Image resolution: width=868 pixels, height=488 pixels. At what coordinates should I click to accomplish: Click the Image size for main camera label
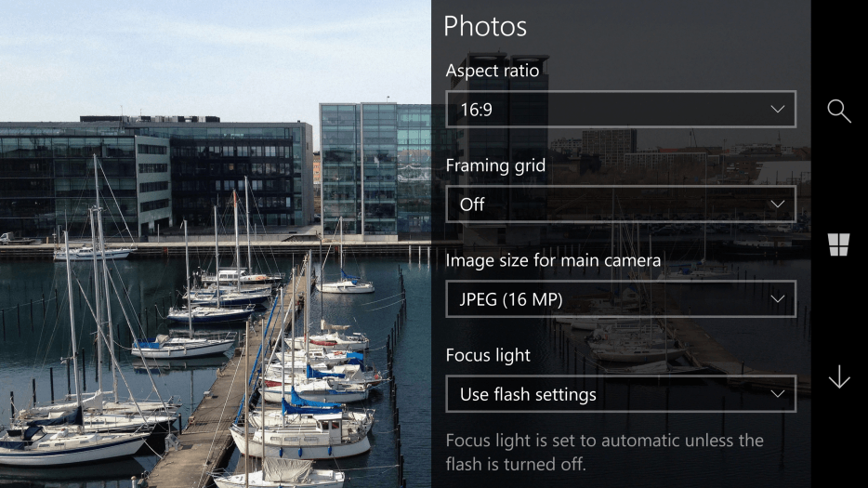tap(553, 260)
